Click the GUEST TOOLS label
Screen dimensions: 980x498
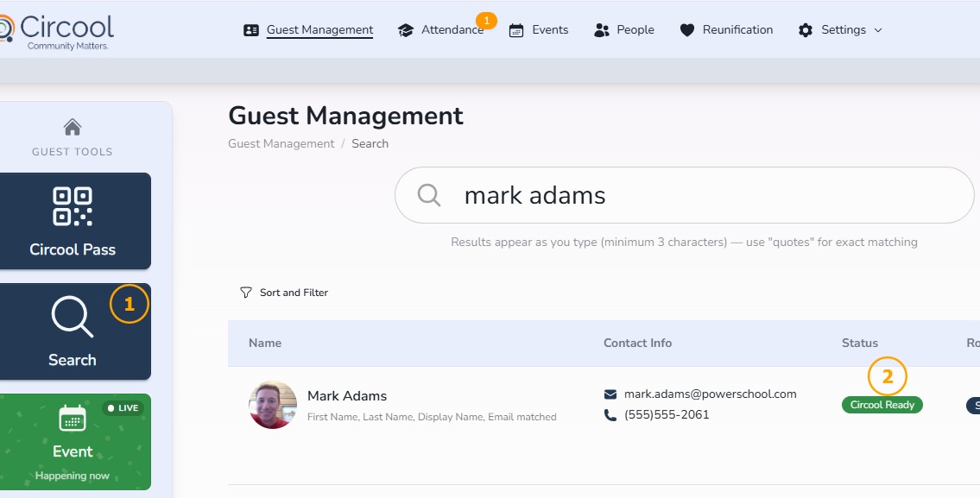[x=73, y=152]
